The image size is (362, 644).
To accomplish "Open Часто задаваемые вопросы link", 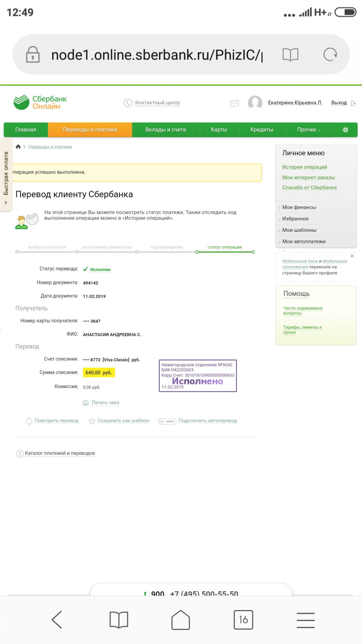I will [x=303, y=311].
